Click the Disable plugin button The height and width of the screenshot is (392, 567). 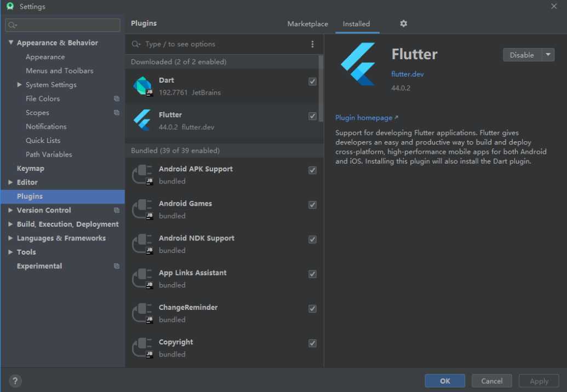tap(522, 55)
